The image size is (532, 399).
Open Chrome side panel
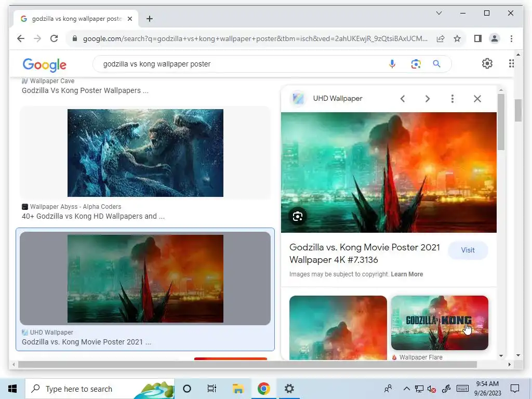coord(478,38)
